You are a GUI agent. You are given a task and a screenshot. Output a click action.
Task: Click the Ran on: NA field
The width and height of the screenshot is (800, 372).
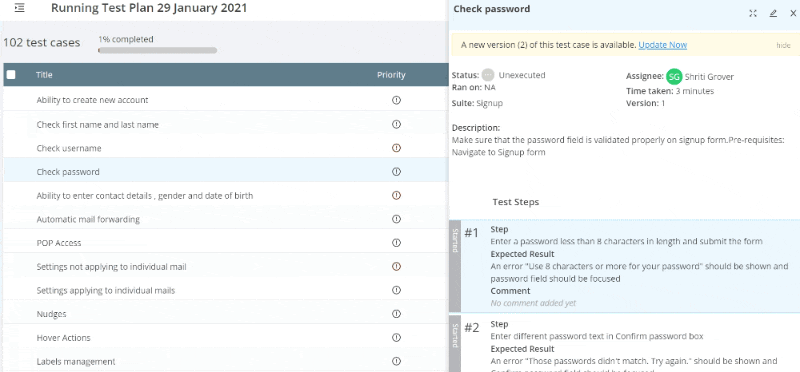pos(473,87)
